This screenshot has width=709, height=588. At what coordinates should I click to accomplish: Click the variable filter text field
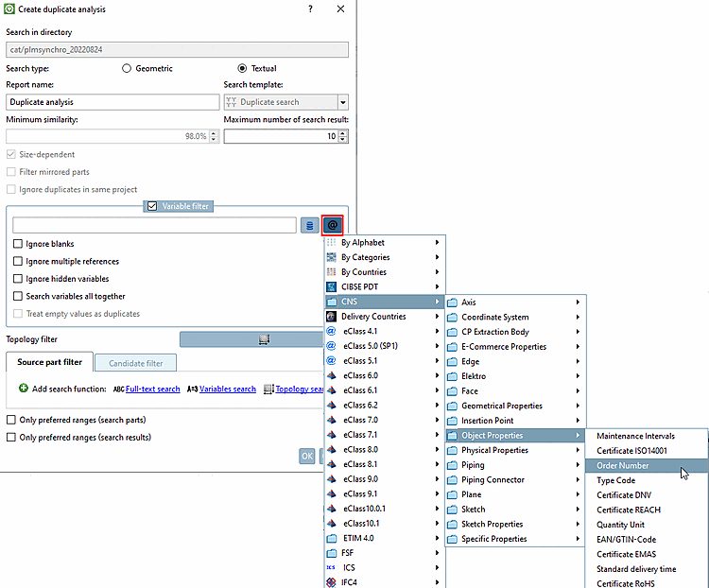tap(154, 225)
